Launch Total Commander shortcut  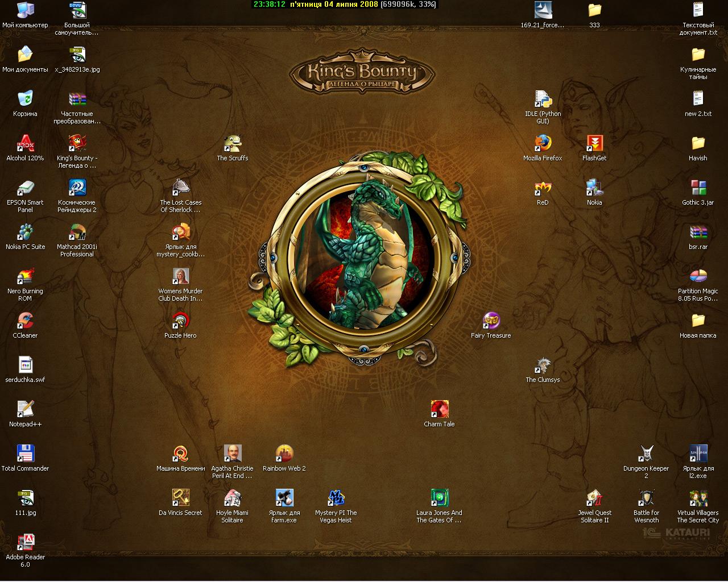point(25,453)
